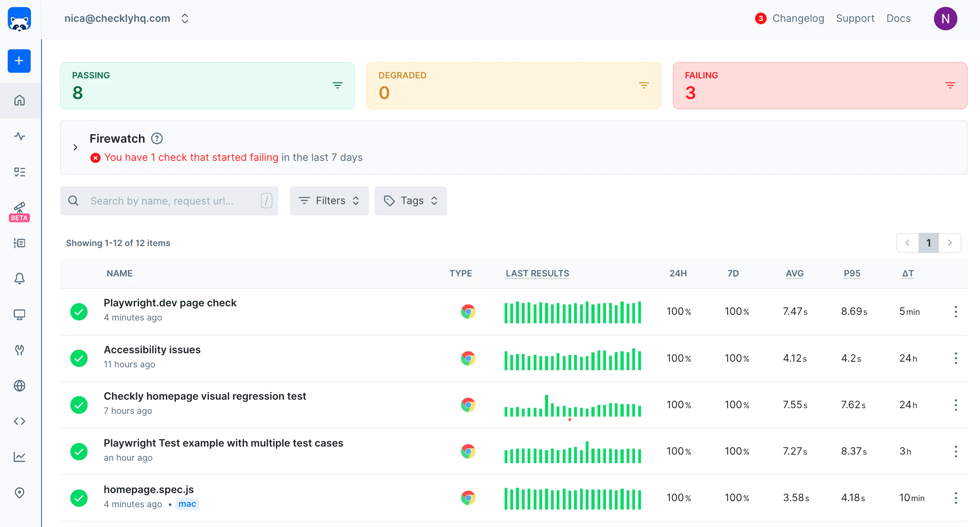980x527 pixels.
Task: Expand the Firewatch panel chevron
Action: [x=75, y=148]
